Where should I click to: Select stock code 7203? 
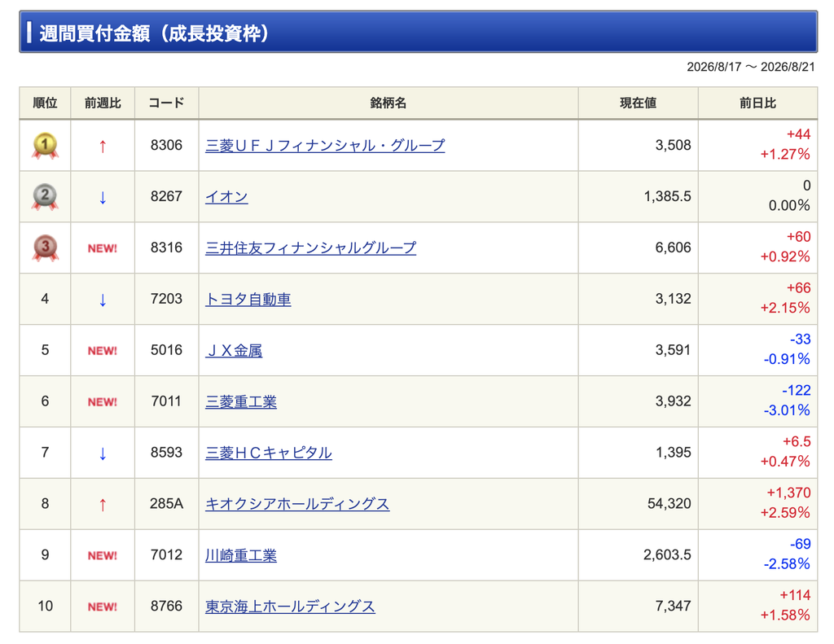(x=166, y=299)
